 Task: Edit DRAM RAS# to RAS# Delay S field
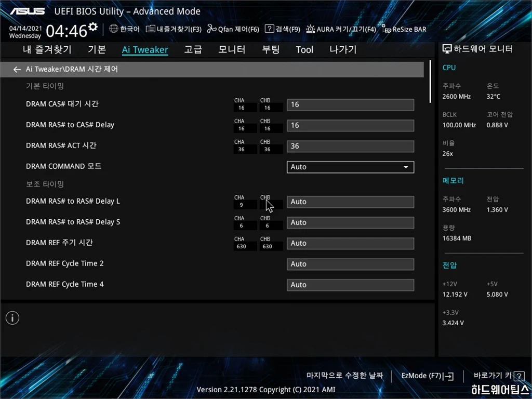coord(350,222)
